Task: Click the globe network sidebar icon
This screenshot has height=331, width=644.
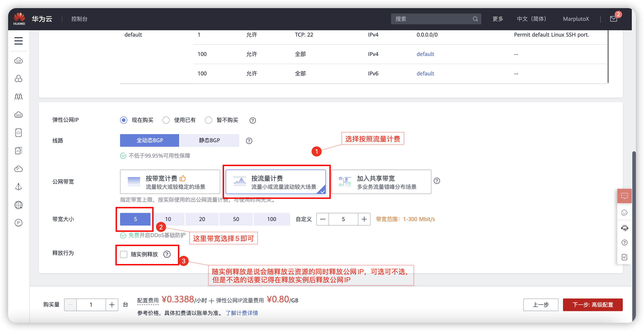Action: point(19,205)
